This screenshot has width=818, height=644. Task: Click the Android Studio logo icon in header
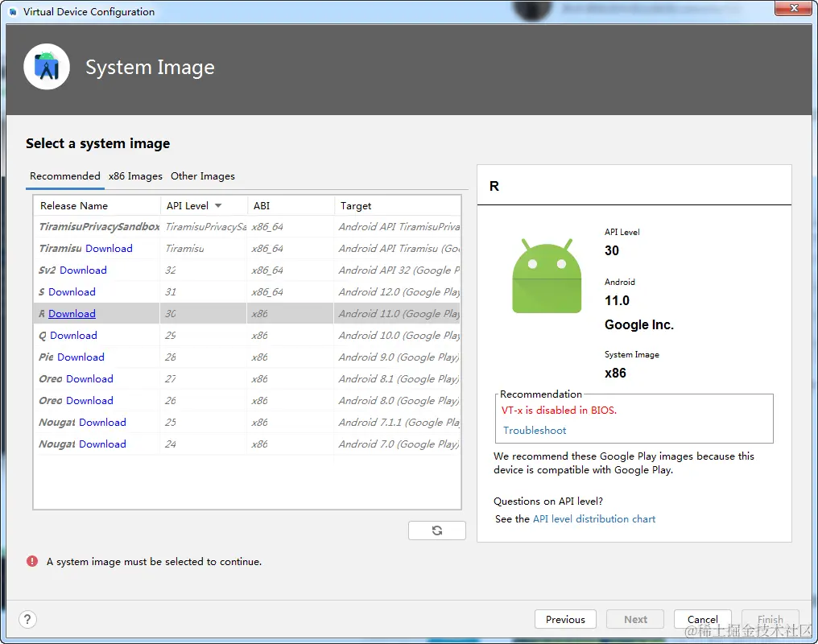[x=47, y=67]
